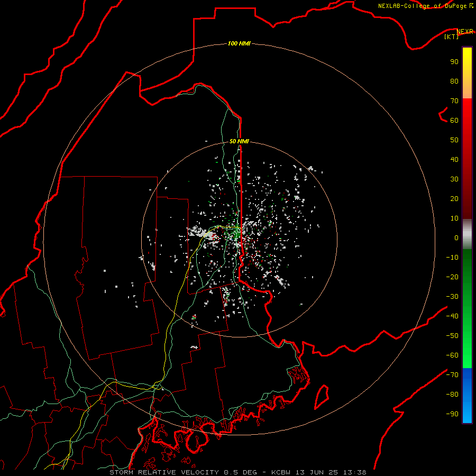
Task: Click the -80 value on the velocity scale
Action: click(x=452, y=395)
